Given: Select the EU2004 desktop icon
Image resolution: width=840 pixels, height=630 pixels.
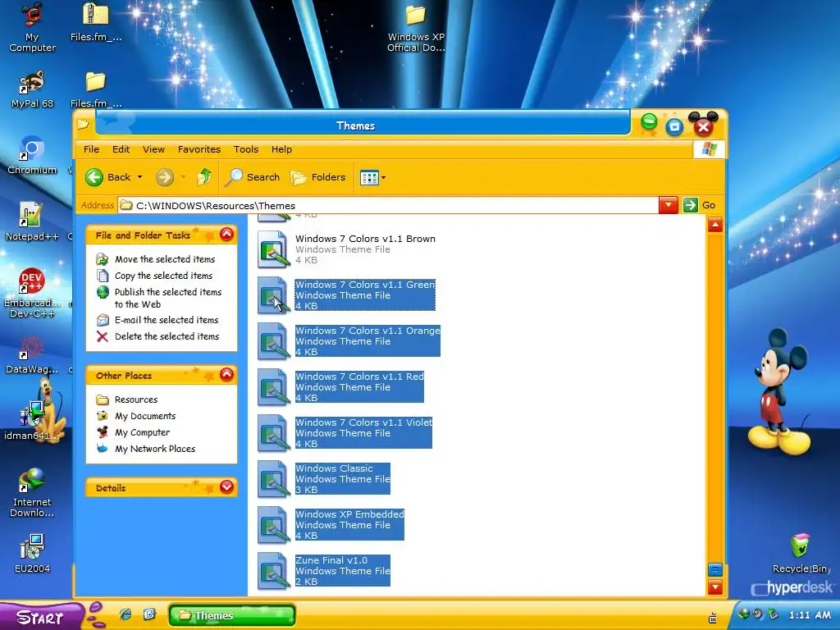Looking at the screenshot, I should click(32, 554).
